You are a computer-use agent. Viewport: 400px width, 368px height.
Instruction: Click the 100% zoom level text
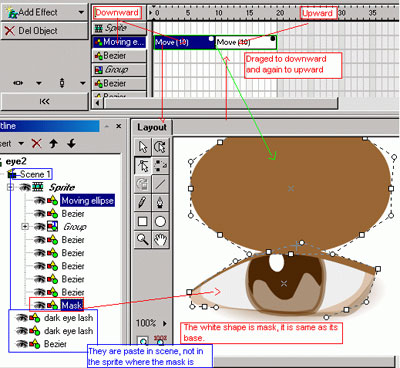click(146, 323)
